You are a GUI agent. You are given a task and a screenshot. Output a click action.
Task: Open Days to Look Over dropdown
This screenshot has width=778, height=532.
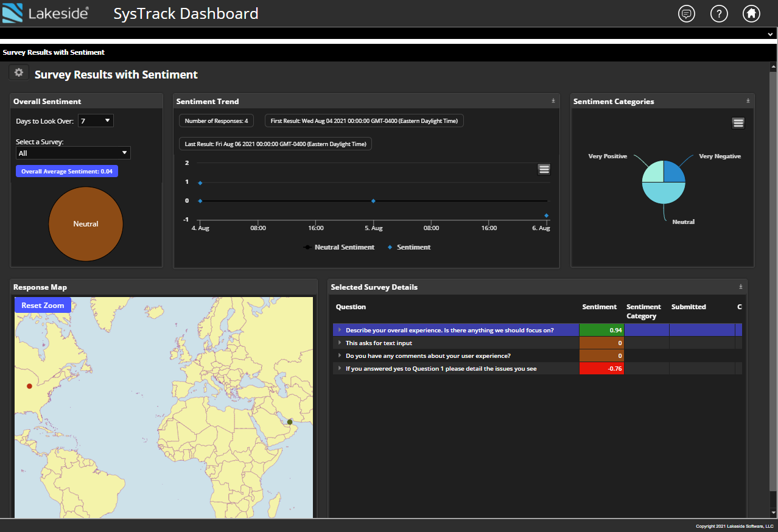[x=96, y=121]
